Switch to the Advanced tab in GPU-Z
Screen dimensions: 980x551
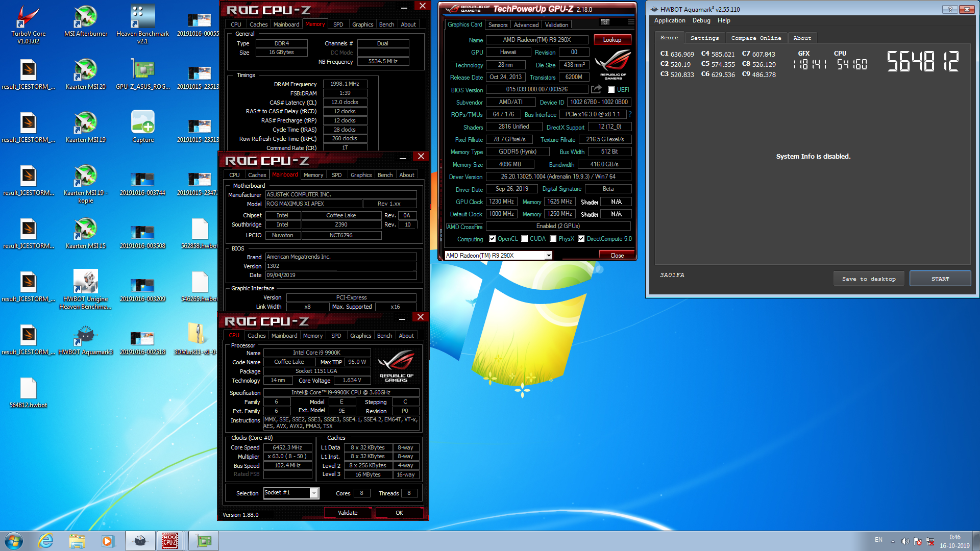coord(526,25)
